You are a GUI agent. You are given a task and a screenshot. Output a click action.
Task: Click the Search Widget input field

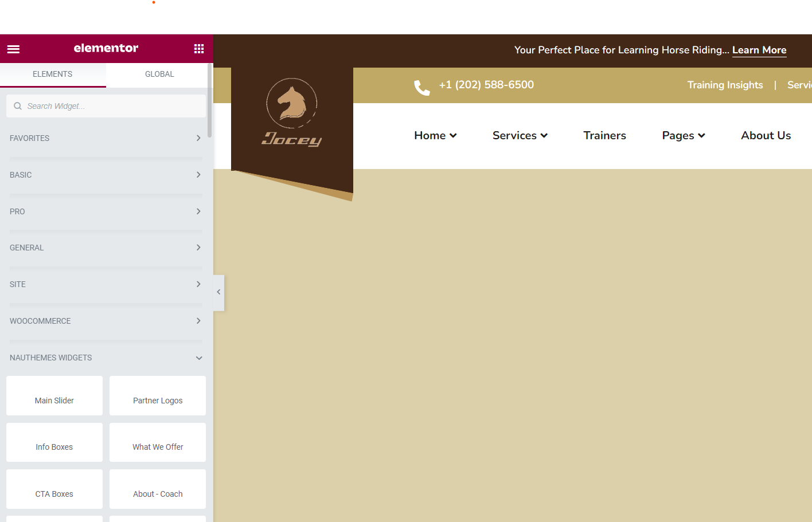point(112,106)
